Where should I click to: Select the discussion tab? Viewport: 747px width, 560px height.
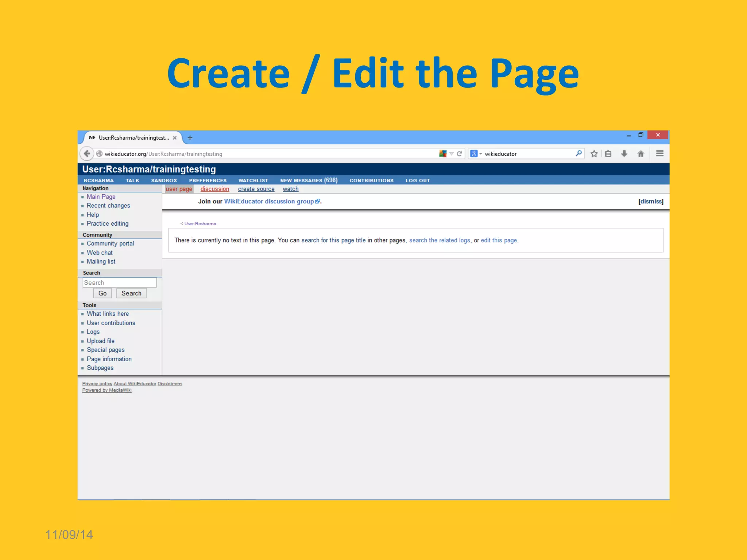pyautogui.click(x=215, y=189)
